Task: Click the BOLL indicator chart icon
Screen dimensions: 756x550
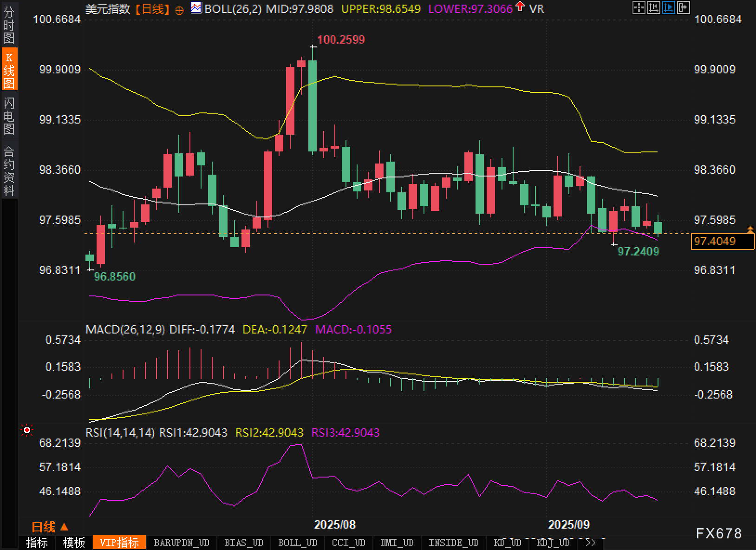Action: [x=196, y=8]
